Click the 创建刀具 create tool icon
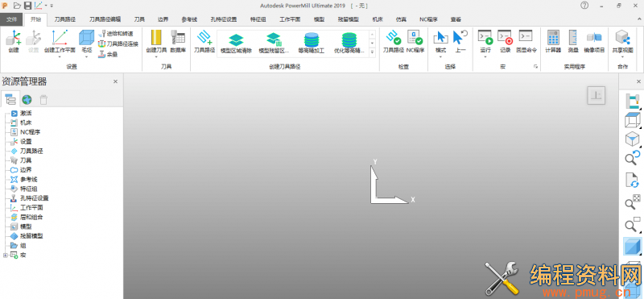The width and height of the screenshot is (644, 299). tap(156, 38)
